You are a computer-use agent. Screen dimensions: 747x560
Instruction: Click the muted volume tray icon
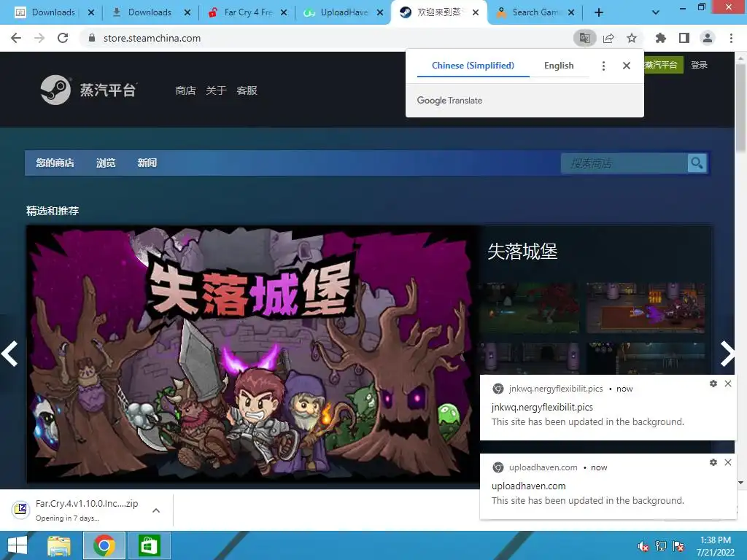pyautogui.click(x=643, y=546)
